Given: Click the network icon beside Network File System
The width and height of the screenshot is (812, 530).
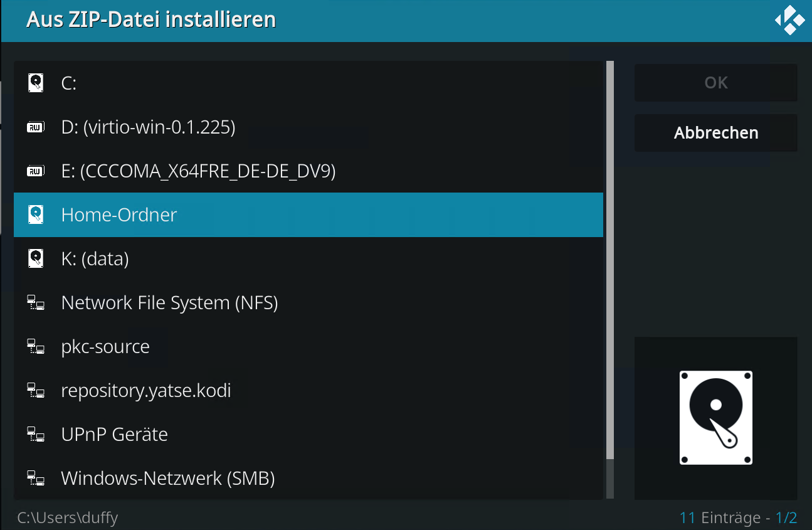Looking at the screenshot, I should tap(36, 304).
